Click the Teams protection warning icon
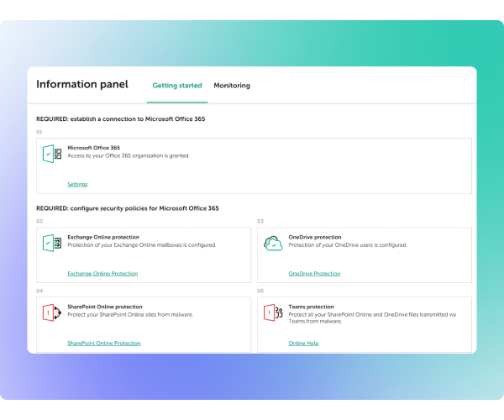This screenshot has width=504, height=420. [273, 312]
